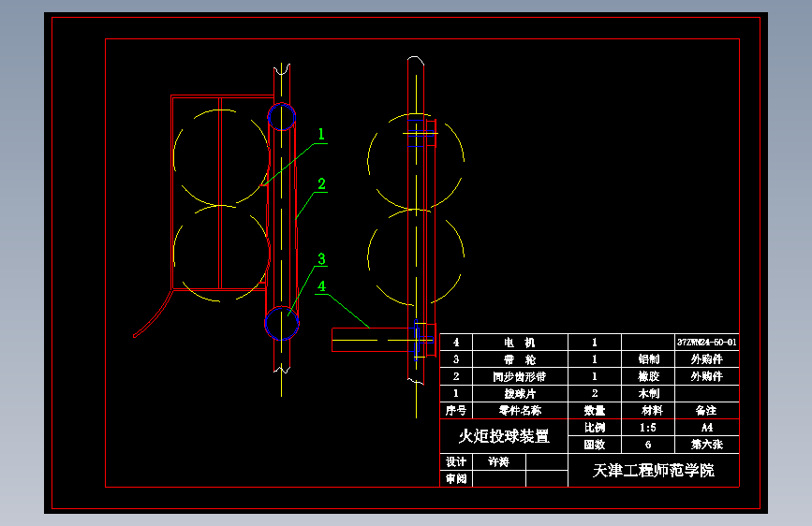Select the 审阅 label cell
Screen dimensions: 812x526
[456, 479]
